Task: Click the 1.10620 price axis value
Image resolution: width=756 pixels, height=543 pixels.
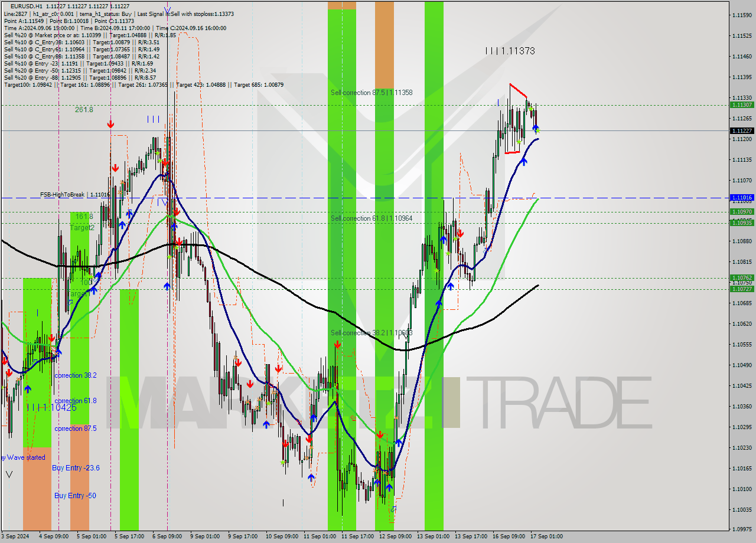Action: coord(742,323)
